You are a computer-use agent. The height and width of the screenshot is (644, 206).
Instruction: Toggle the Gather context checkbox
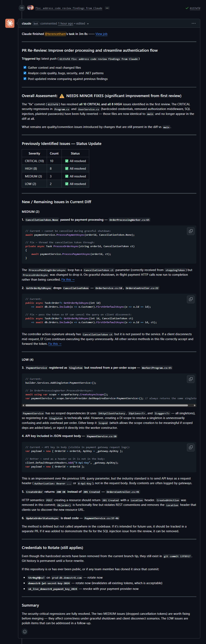point(25,67)
